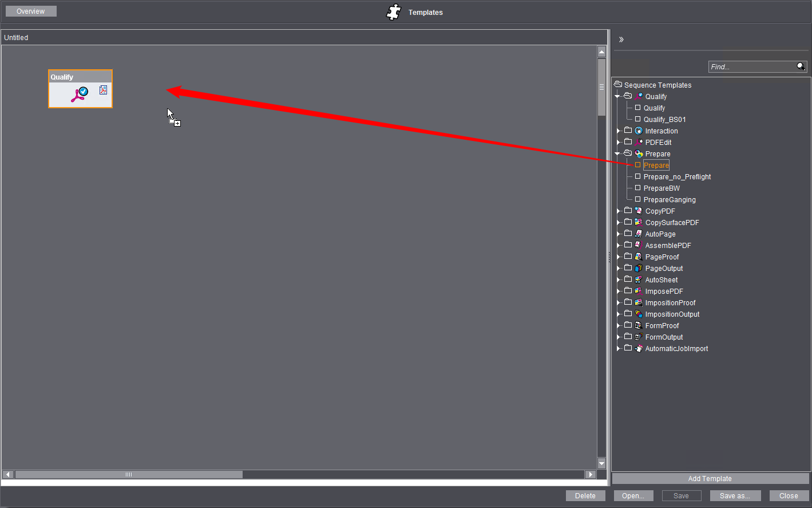Select the AutomaticJobImport icon
The image size is (812, 508).
[x=639, y=348]
